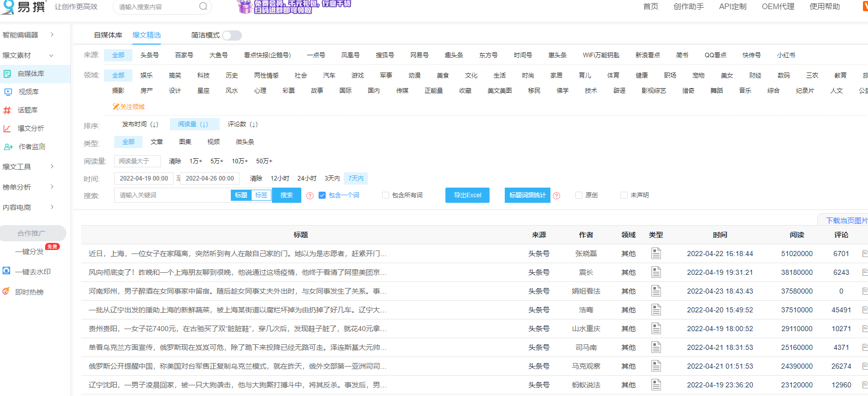The width and height of the screenshot is (868, 396).
Task: Open 首页 in top navigation
Action: tap(651, 7)
